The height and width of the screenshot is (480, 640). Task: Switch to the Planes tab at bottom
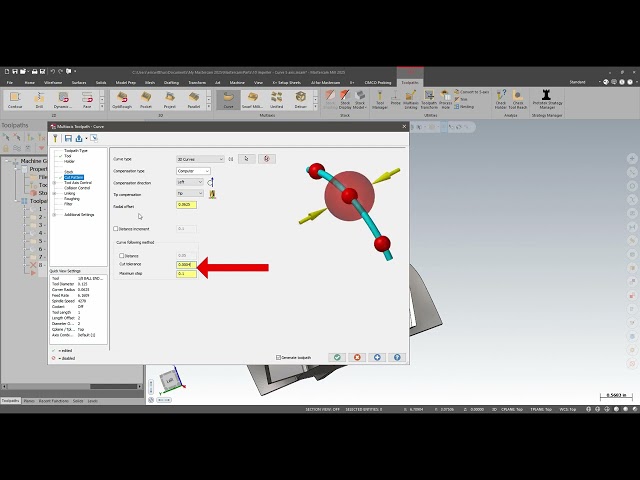click(29, 401)
